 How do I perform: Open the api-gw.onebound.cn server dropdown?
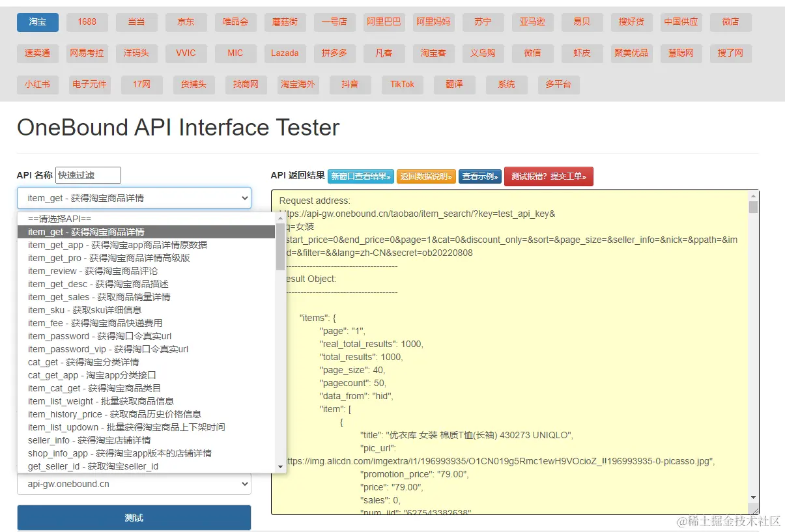click(134, 484)
